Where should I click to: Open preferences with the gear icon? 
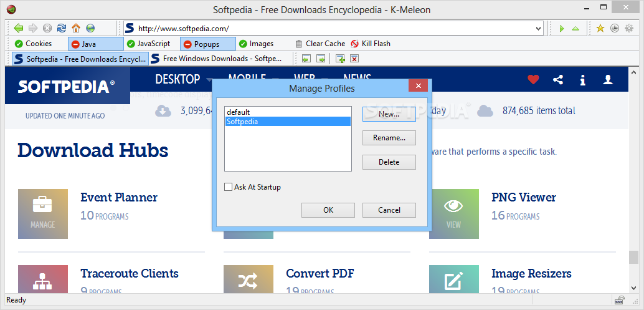(x=629, y=28)
